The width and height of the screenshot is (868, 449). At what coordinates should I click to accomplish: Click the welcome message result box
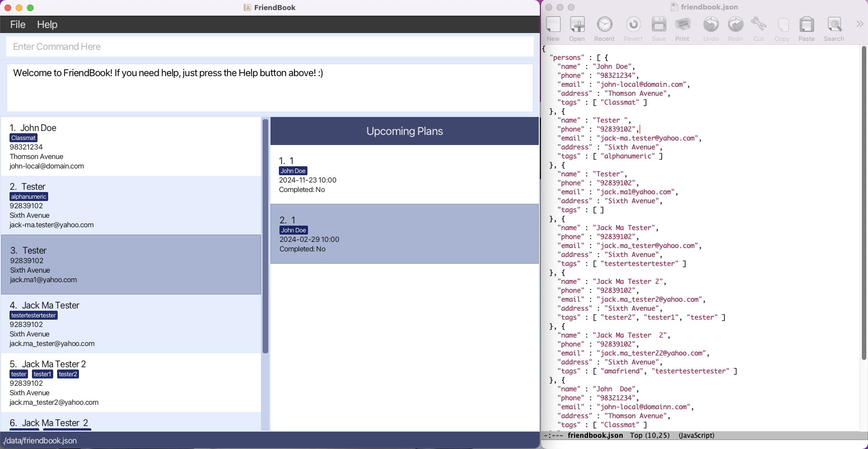269,88
